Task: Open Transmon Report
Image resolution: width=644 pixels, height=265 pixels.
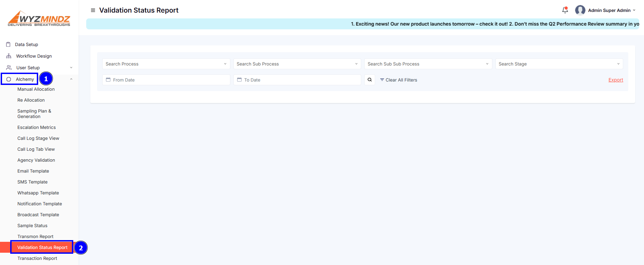Action: point(35,236)
